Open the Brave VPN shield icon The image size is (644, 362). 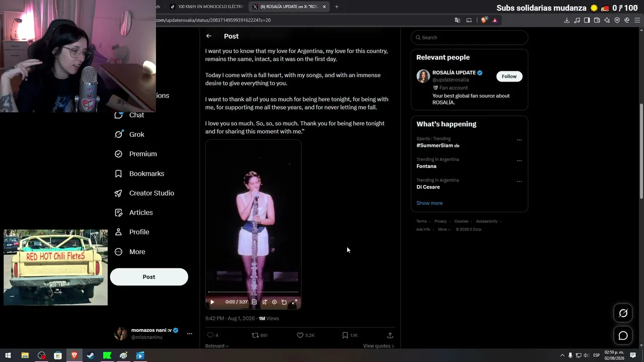617,20
